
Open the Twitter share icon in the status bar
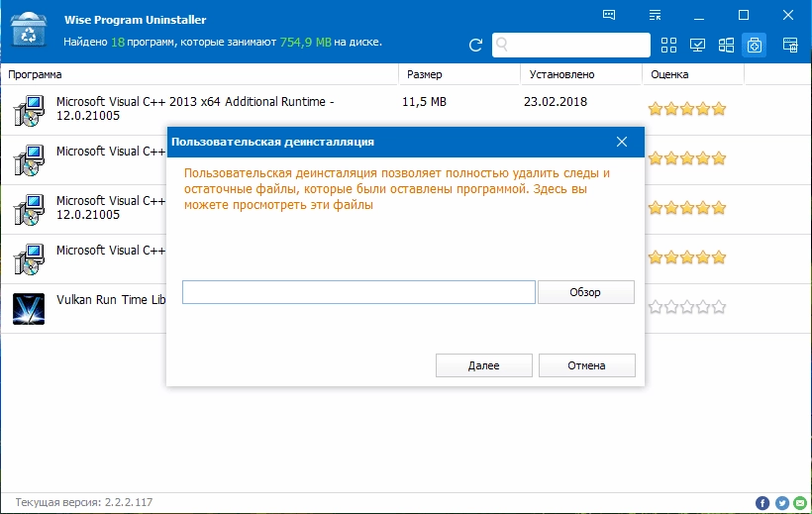pos(782,502)
